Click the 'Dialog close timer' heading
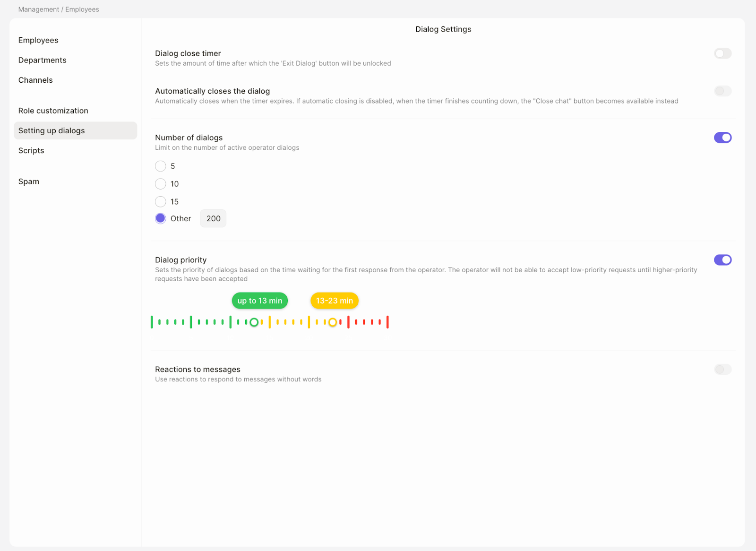 click(x=188, y=53)
